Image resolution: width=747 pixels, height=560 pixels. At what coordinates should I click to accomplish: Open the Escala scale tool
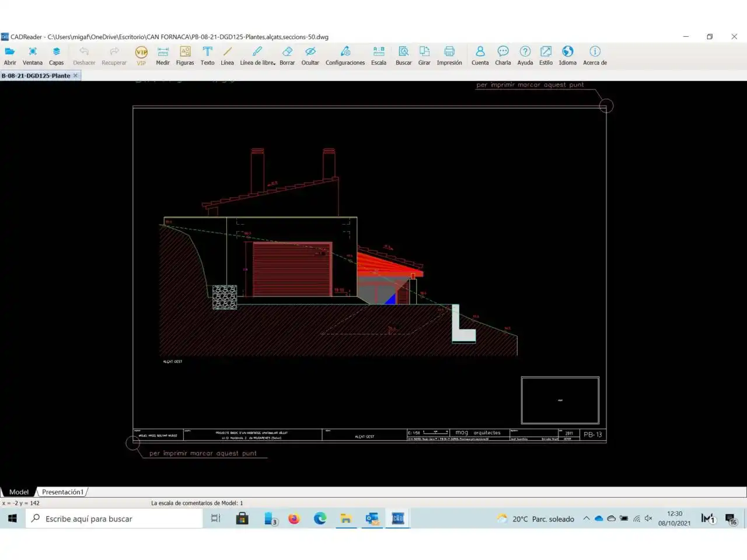[379, 55]
